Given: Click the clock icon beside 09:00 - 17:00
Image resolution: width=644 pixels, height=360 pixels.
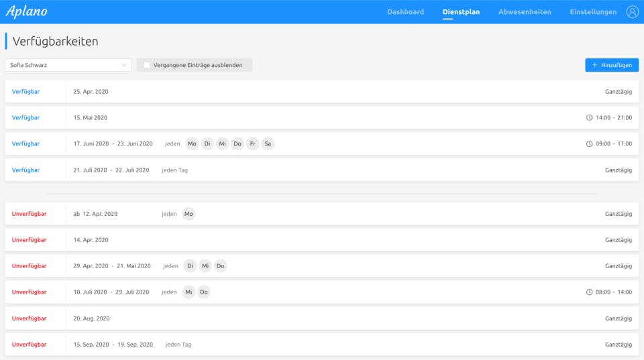Looking at the screenshot, I should pyautogui.click(x=589, y=143).
